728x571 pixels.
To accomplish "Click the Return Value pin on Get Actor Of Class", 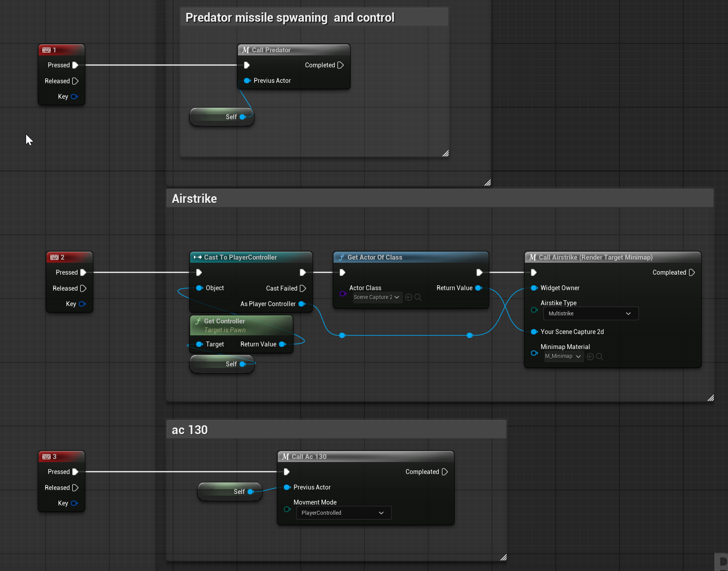I will point(479,288).
